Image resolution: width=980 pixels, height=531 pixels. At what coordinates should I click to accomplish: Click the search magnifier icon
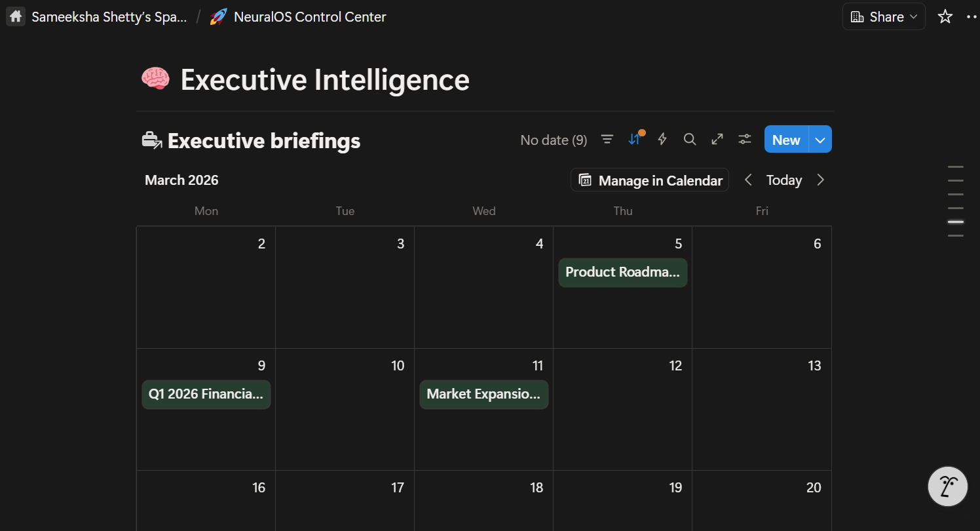coord(689,139)
